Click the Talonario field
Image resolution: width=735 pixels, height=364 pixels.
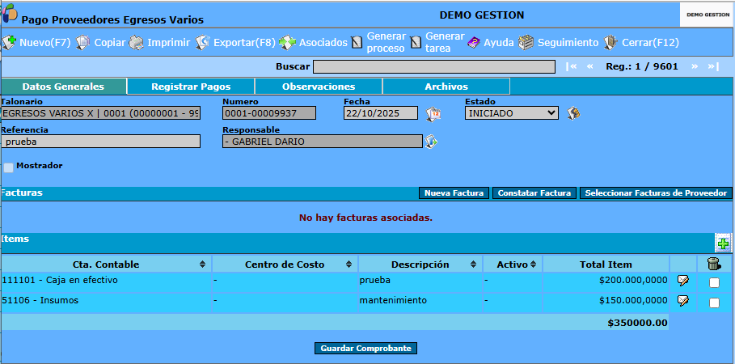point(101,113)
